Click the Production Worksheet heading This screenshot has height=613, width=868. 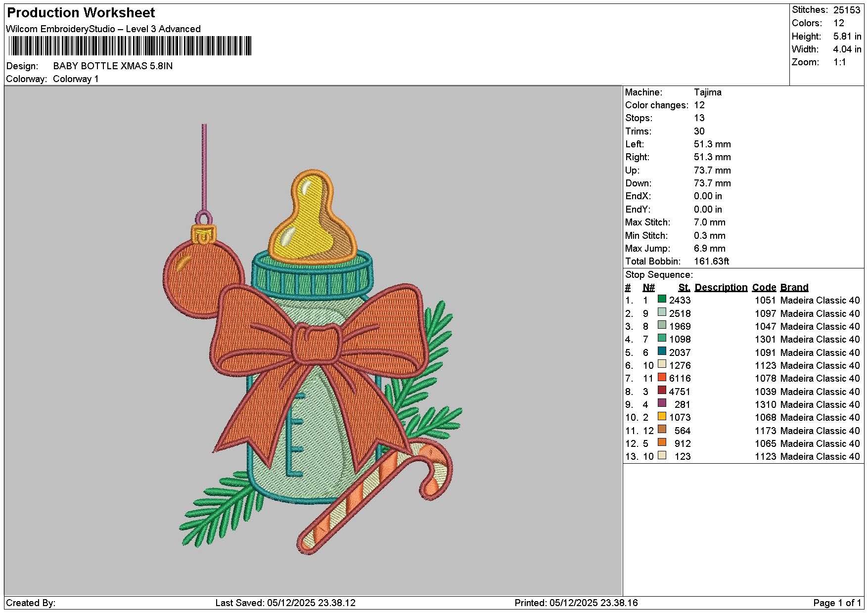pos(81,12)
